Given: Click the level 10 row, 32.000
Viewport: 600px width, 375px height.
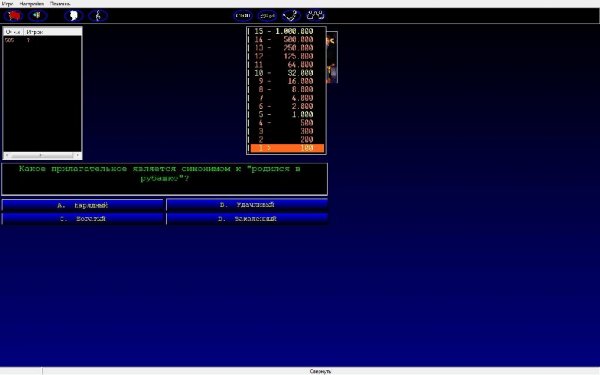Looking at the screenshot, I should pyautogui.click(x=287, y=73).
